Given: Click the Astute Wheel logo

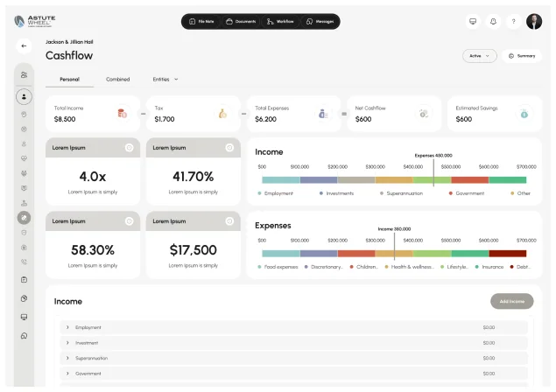Looking at the screenshot, I should tap(35, 21).
